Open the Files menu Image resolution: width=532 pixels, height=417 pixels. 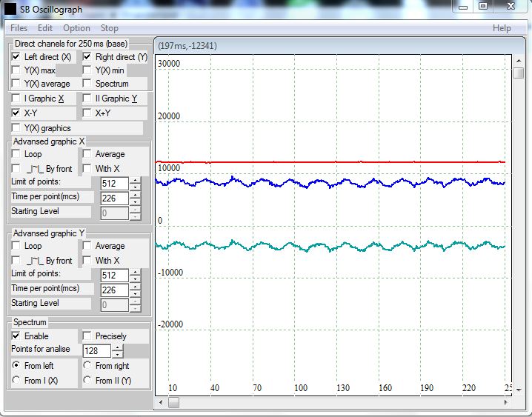(19, 28)
